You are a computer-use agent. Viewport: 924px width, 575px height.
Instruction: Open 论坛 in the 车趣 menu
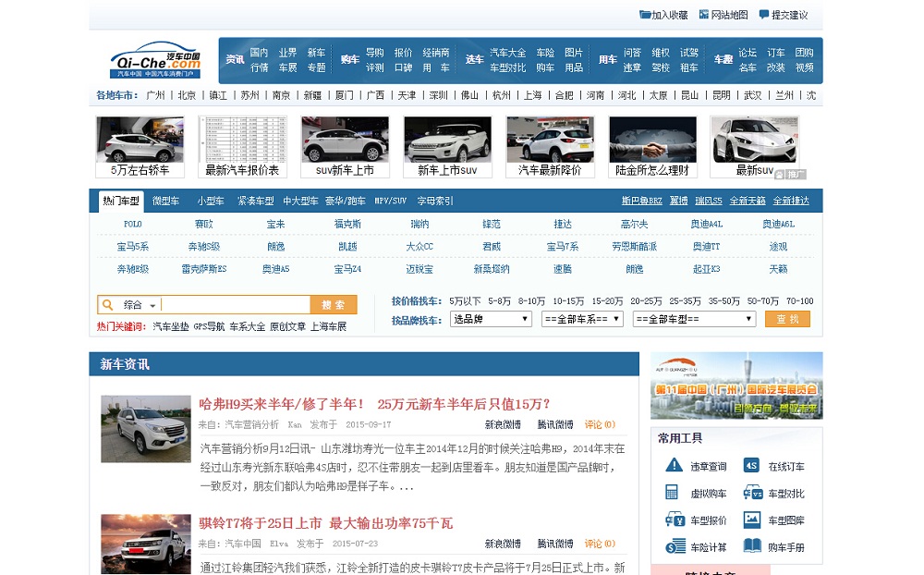748,53
